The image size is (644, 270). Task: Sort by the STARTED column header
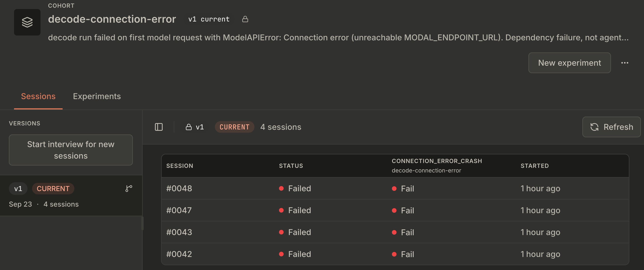point(535,166)
